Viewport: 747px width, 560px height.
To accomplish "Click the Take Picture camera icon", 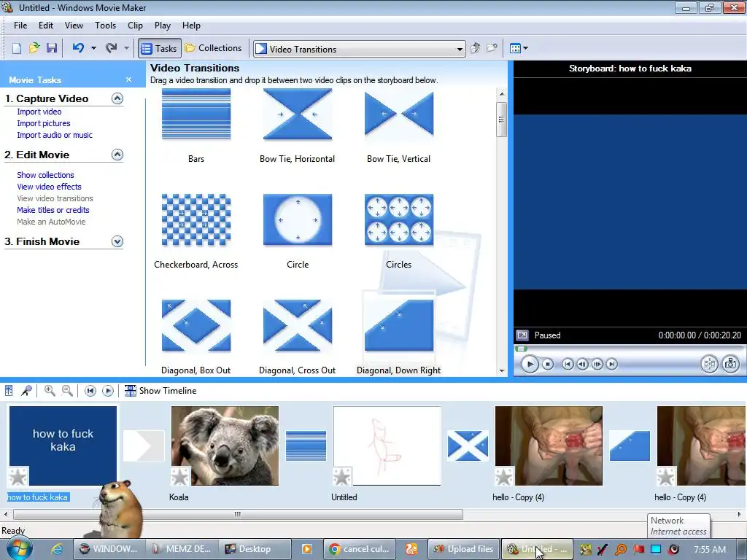I will coord(730,365).
